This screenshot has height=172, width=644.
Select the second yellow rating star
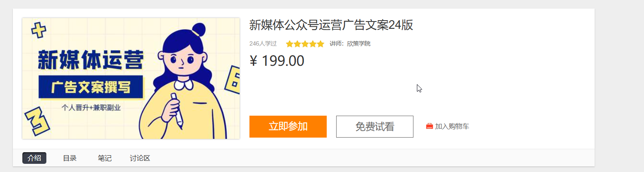298,44
